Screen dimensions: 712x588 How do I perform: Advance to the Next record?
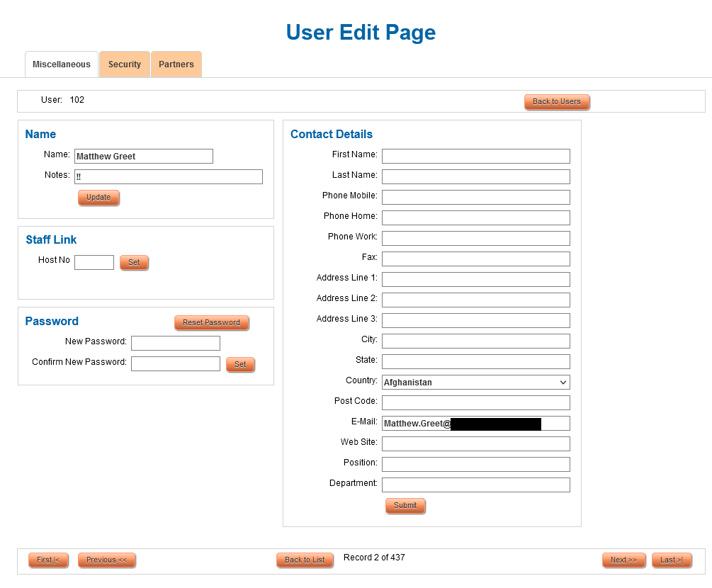(x=623, y=560)
